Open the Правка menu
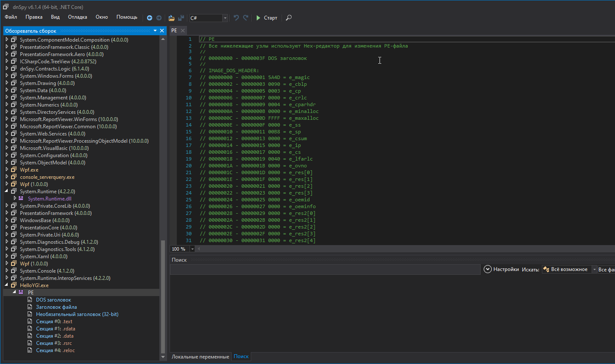Screen dimensions: 615x364 34,17
